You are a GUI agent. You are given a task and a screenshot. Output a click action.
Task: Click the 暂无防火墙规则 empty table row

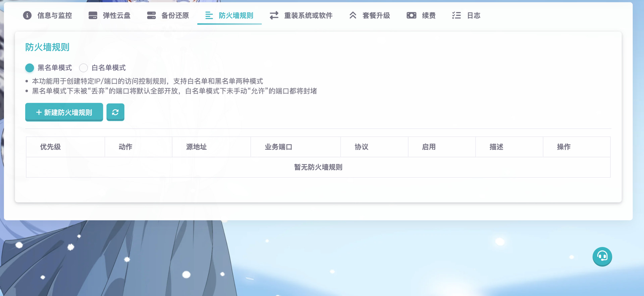pos(318,167)
